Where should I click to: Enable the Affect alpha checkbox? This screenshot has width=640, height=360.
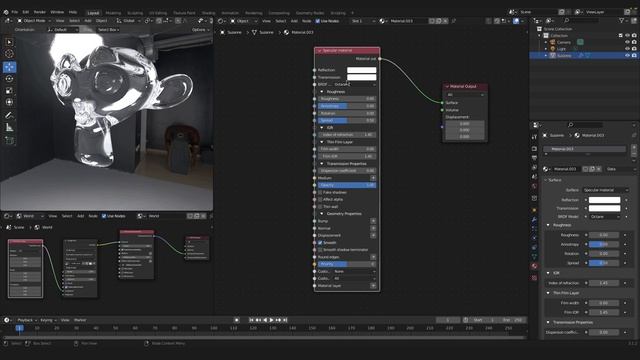coord(320,199)
